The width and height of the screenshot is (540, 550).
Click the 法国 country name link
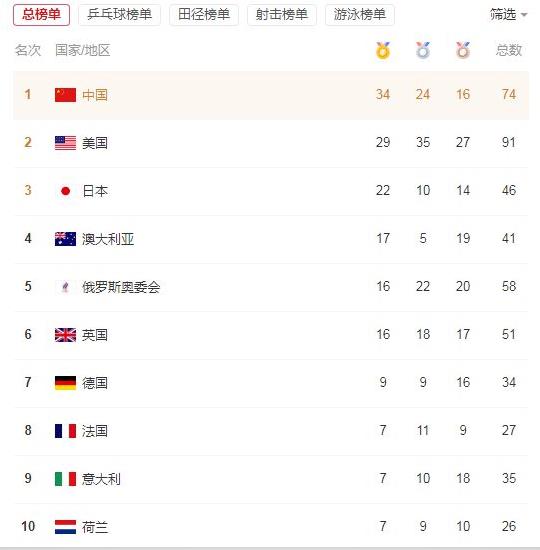pyautogui.click(x=95, y=431)
